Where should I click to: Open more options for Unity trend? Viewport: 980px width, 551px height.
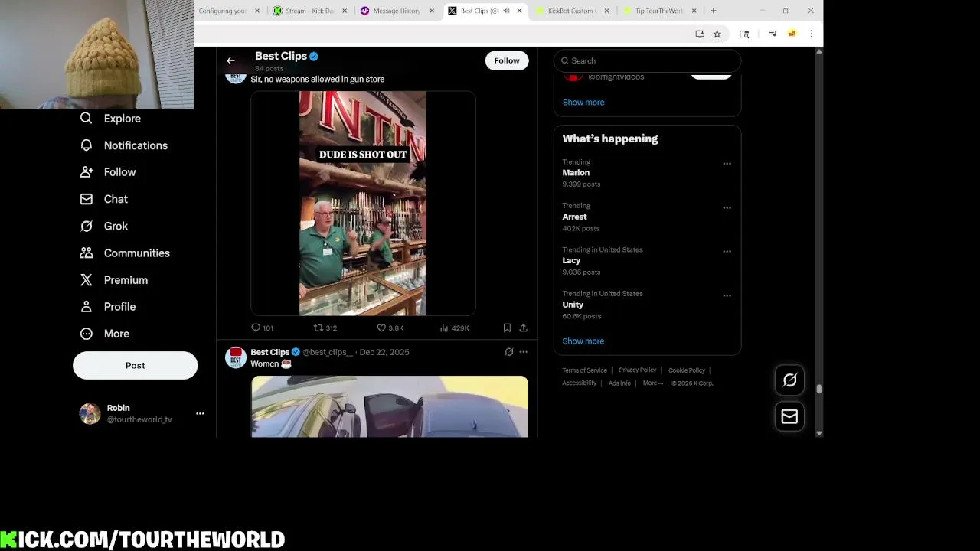727,295
